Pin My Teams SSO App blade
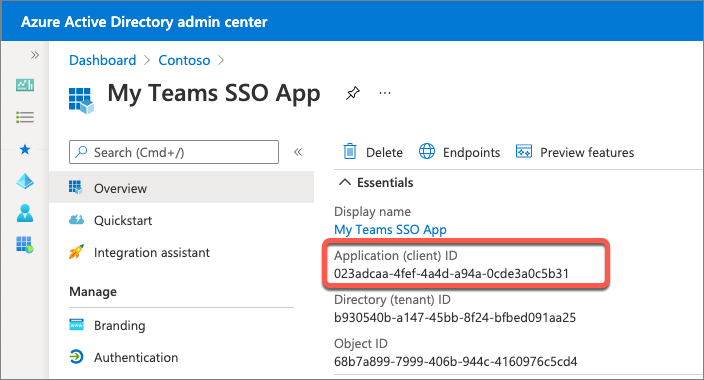 click(352, 93)
